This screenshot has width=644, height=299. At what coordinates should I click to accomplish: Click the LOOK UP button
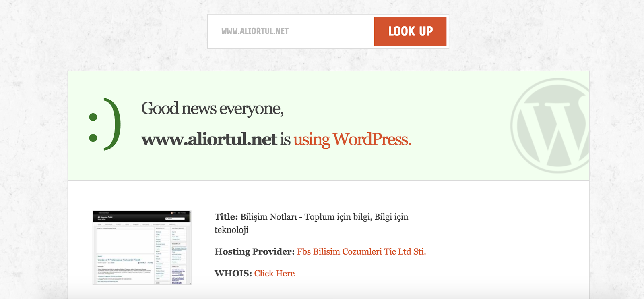pyautogui.click(x=410, y=31)
